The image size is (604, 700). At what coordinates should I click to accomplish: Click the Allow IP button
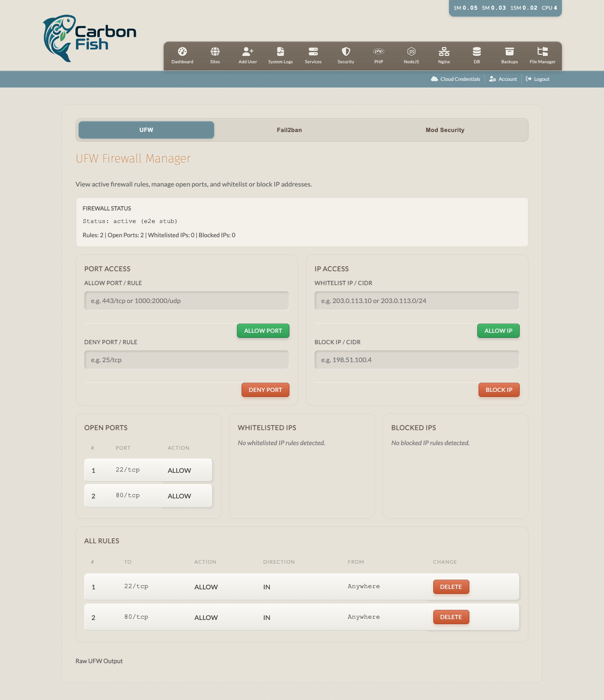tap(498, 331)
